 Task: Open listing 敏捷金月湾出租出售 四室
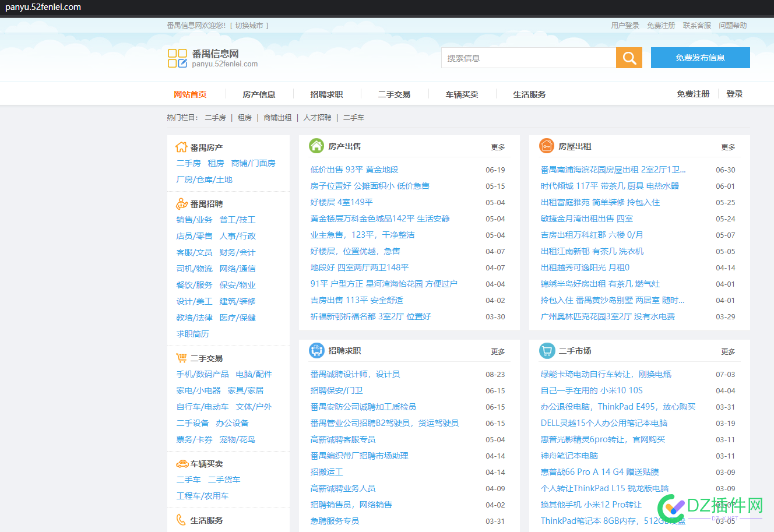[x=587, y=219]
